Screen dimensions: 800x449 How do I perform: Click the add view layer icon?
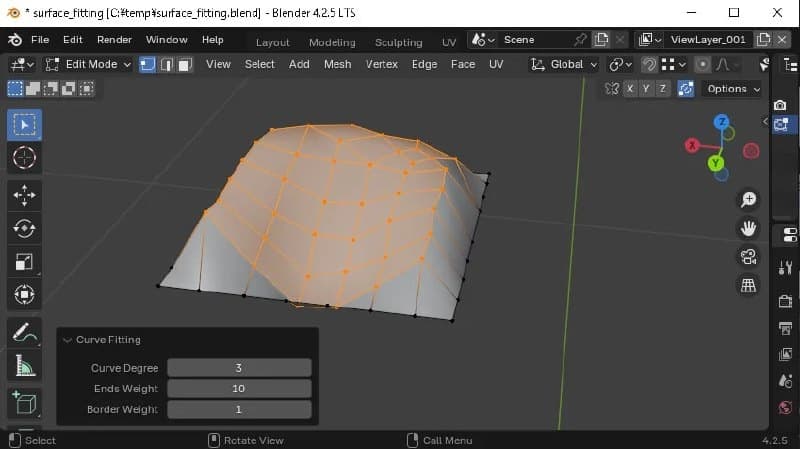[x=763, y=40]
